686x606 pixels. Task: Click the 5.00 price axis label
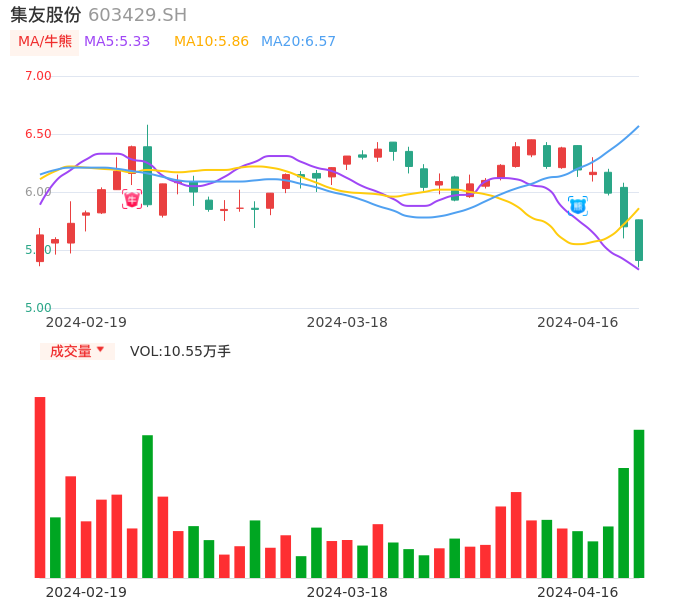click(38, 308)
